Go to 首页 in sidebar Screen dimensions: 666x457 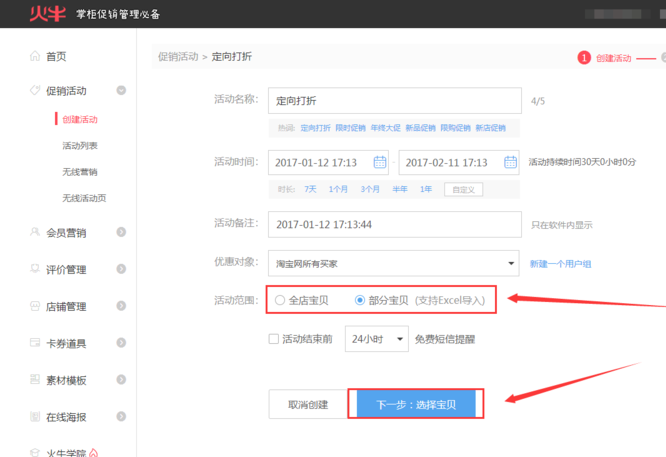[56, 56]
